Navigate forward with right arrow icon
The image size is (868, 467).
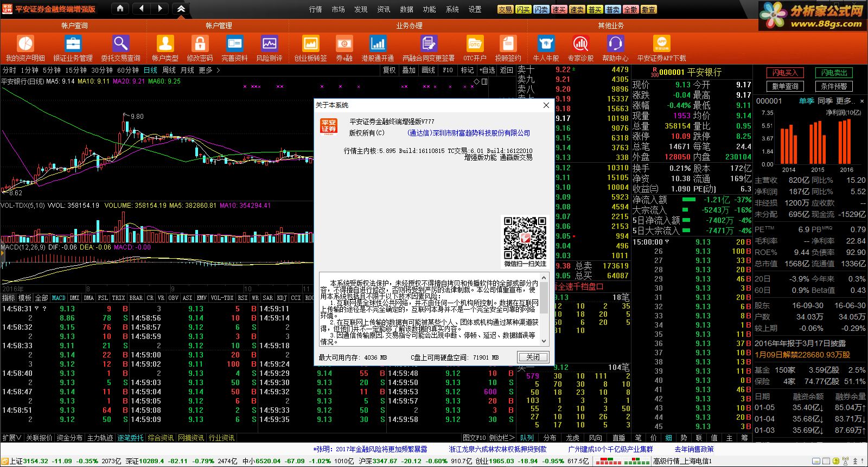[159, 9]
